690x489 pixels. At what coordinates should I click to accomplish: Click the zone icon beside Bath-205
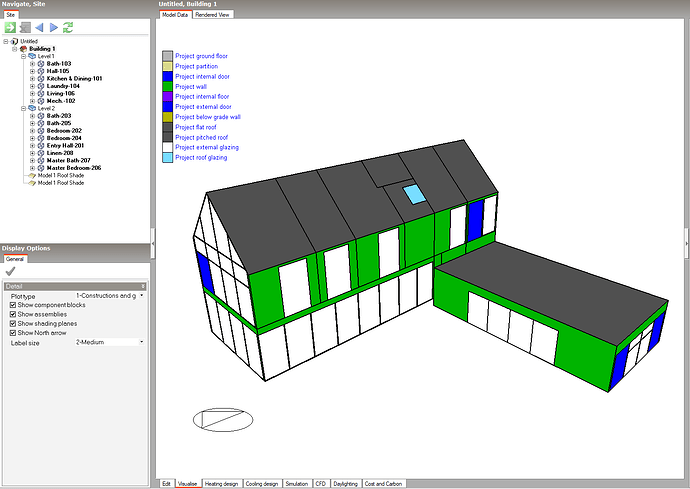coord(41,123)
